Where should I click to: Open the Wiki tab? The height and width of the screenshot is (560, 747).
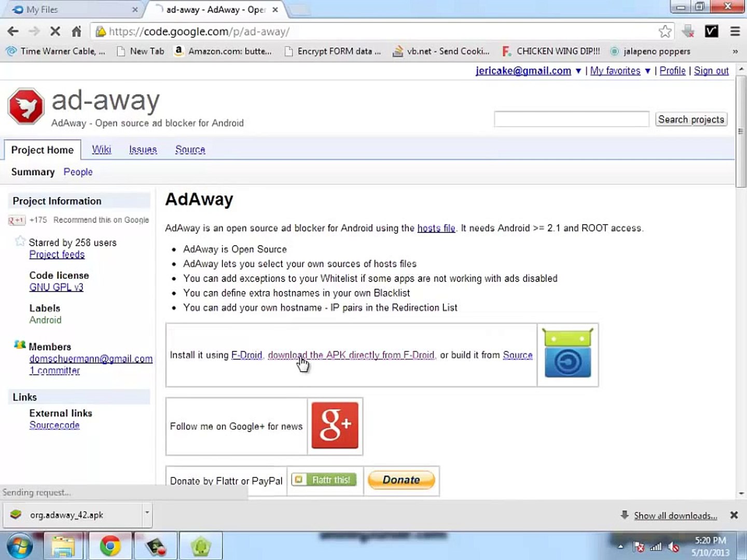(102, 149)
